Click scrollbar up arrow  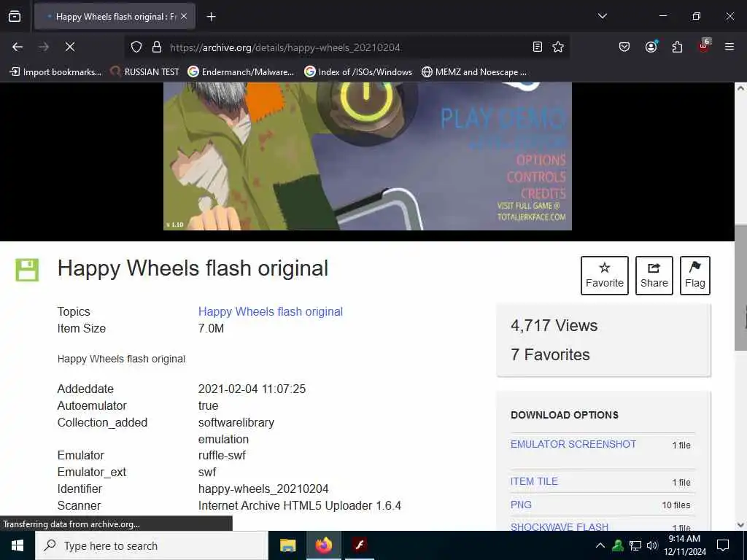(740, 88)
